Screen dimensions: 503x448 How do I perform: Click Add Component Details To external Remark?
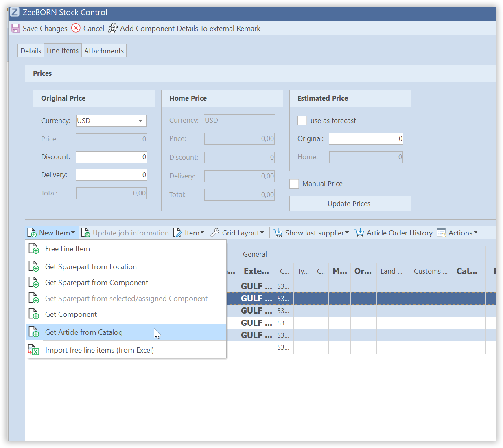click(x=184, y=28)
